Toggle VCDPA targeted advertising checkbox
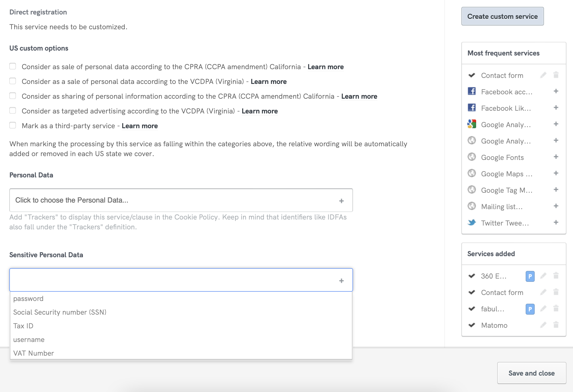The image size is (573, 392). click(13, 111)
